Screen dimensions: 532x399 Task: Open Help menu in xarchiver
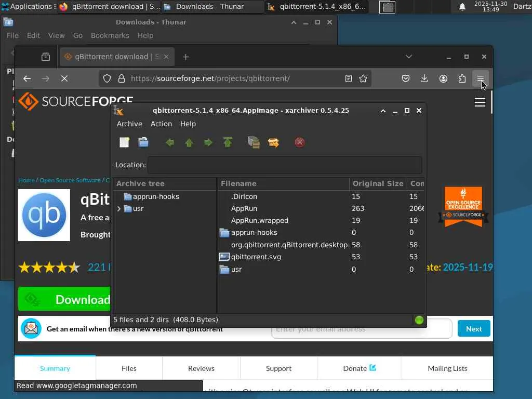pos(188,124)
